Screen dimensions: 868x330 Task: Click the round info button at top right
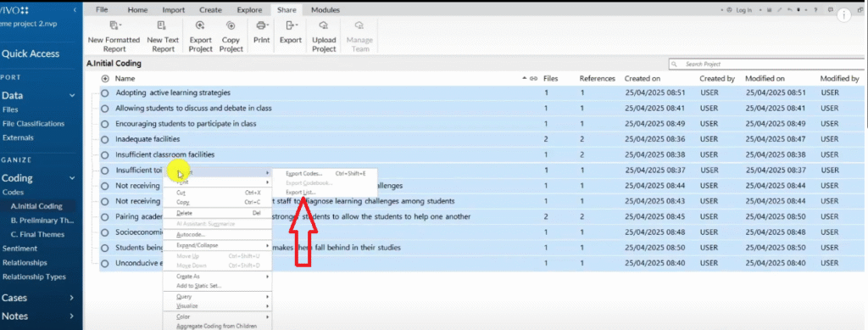point(843,15)
